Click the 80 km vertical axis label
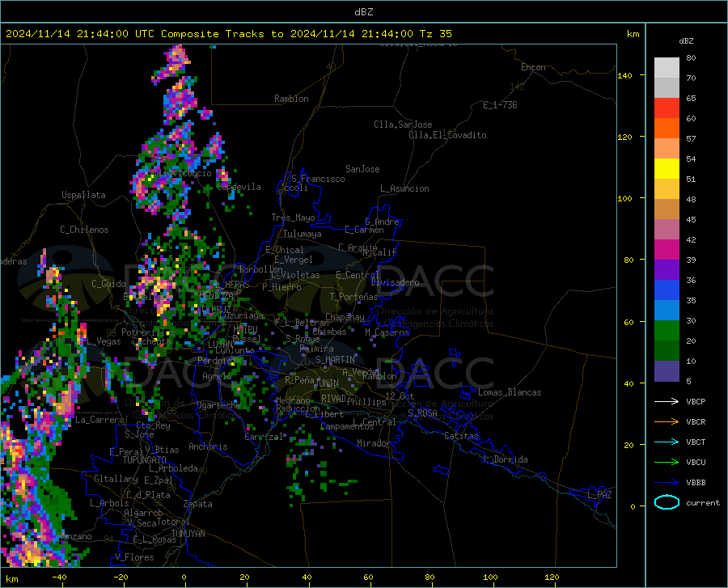 629,260
